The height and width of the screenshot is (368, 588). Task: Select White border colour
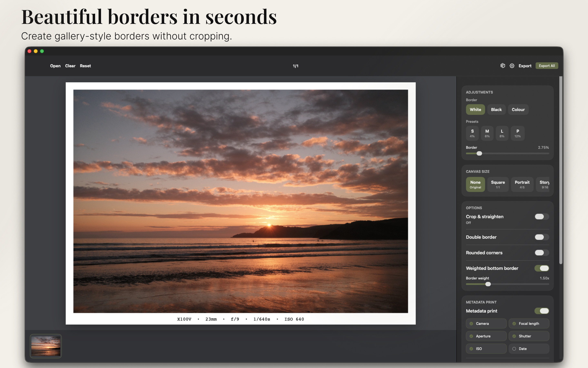[x=475, y=110]
